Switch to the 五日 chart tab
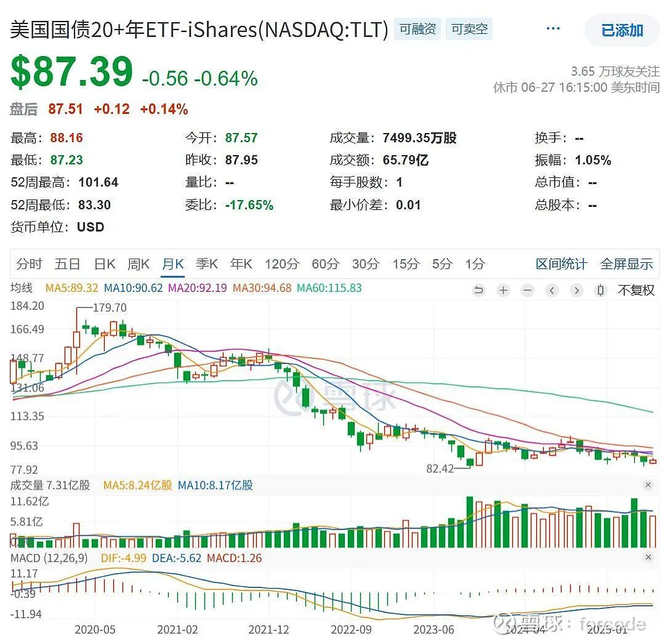The image size is (665, 644). [x=68, y=264]
